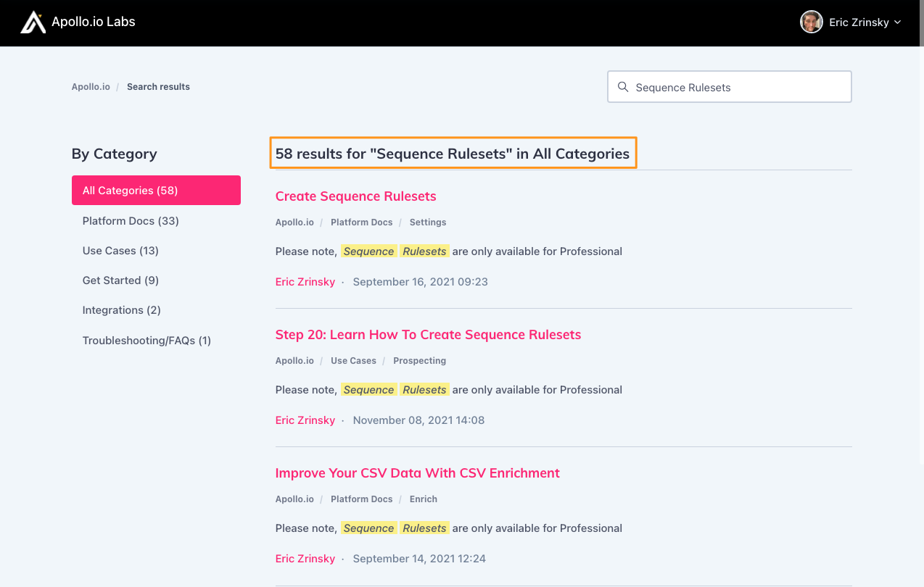Open Step 20: Learn How To Create Sequence Rulesets
Image resolution: width=924 pixels, height=587 pixels.
[x=428, y=334]
